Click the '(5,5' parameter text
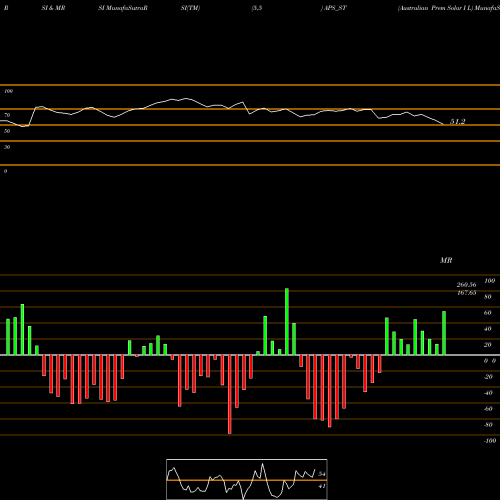 pos(257,8)
